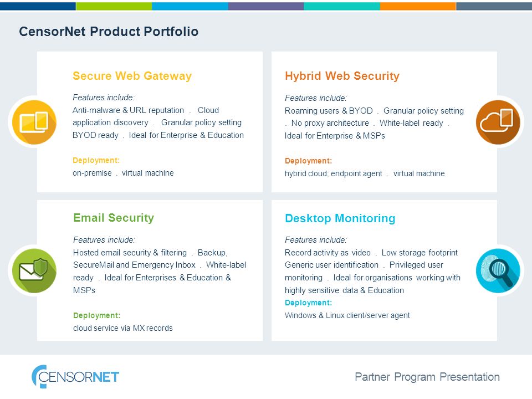Click Deployment label under Secure Web Gateway

coord(96,161)
